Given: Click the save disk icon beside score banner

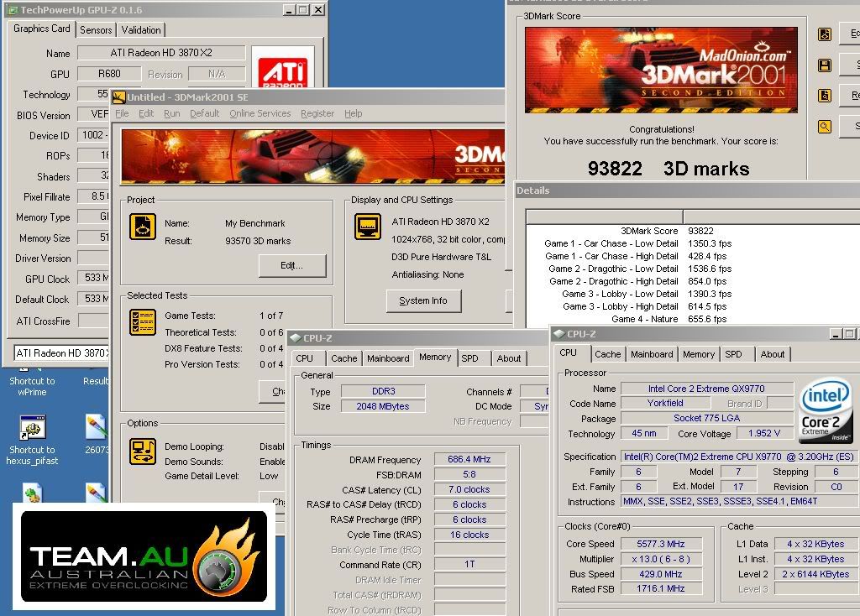Looking at the screenshot, I should point(825,65).
